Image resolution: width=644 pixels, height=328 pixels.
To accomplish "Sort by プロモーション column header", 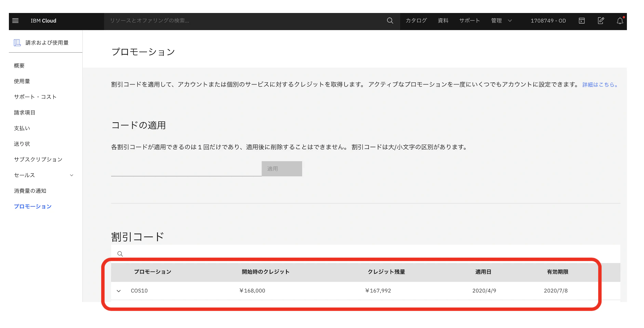I will pos(152,272).
